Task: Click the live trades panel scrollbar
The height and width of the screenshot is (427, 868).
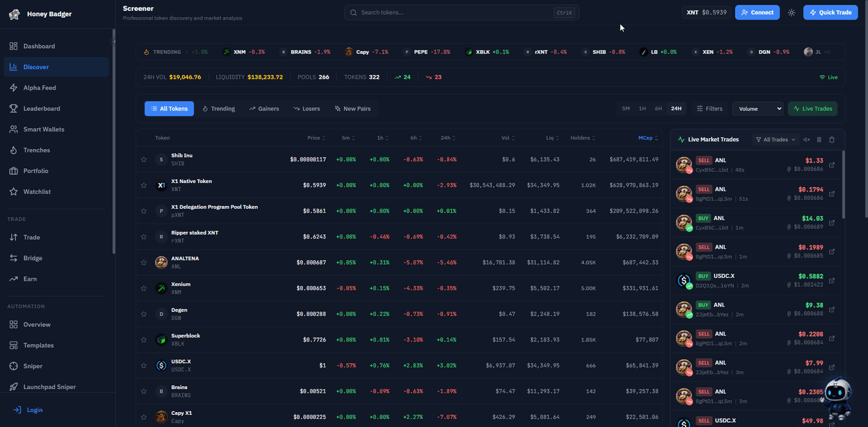Action: click(x=844, y=184)
